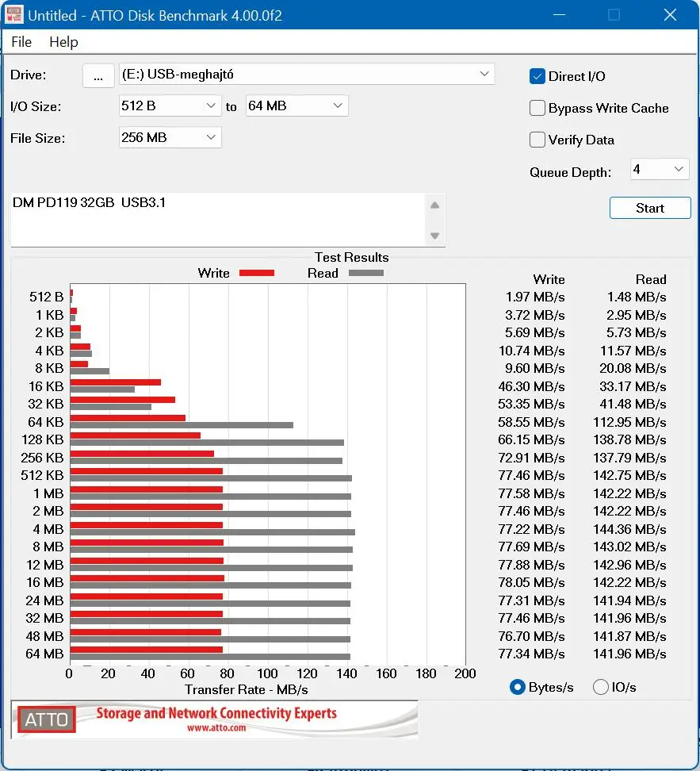700x771 pixels.
Task: Click the red write bar for 64 KB
Action: pyautogui.click(x=128, y=418)
